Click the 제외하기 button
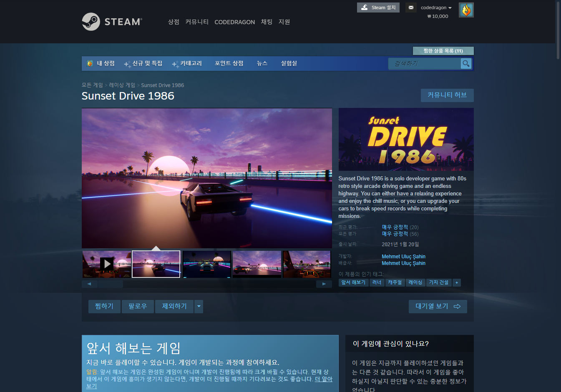 174,306
